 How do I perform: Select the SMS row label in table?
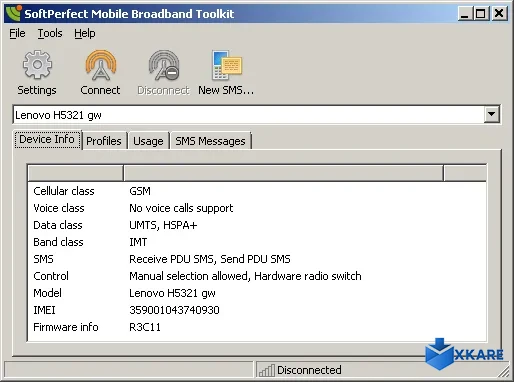pos(43,259)
